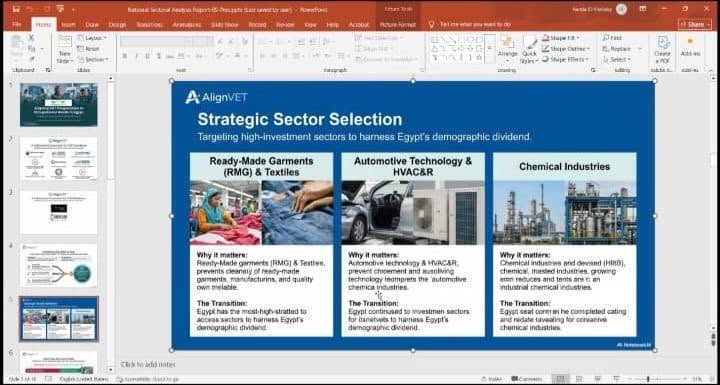This screenshot has height=385, width=720.
Task: Click the accessibility checker status
Action: click(147, 379)
